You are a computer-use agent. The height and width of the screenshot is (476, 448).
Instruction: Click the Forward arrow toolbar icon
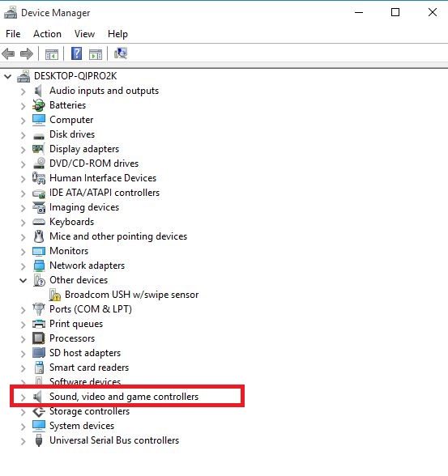pyautogui.click(x=27, y=54)
